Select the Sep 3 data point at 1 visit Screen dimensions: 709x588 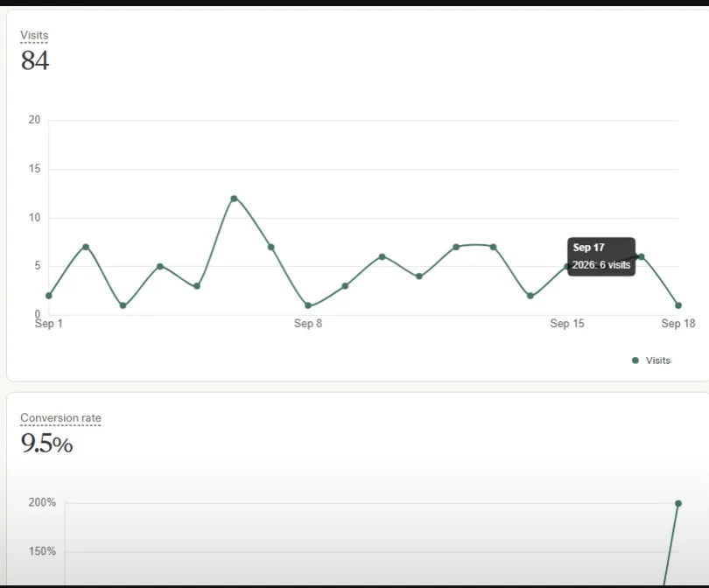coord(123,305)
